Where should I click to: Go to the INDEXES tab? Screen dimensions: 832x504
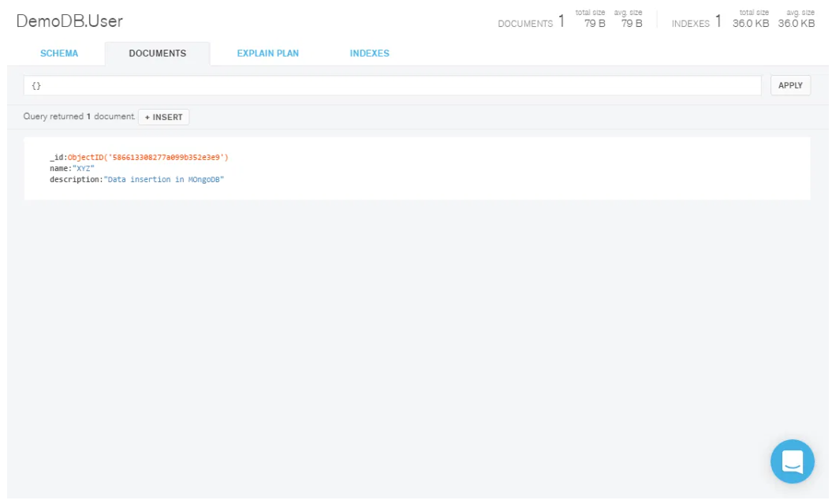pos(369,54)
